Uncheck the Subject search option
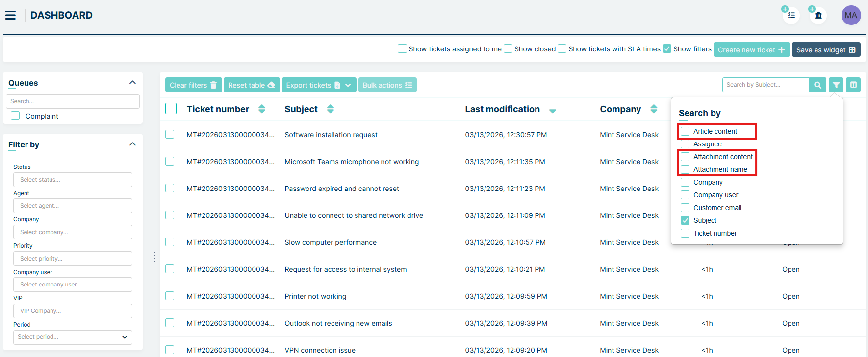The height and width of the screenshot is (357, 868). coord(685,220)
